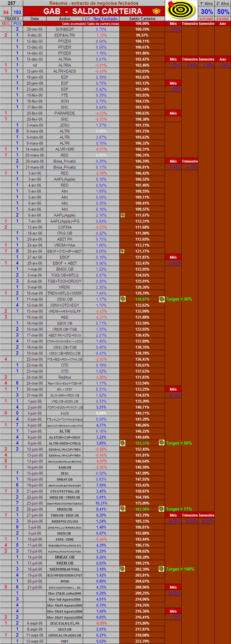Click the 10,31% gain value

(101, 503)
